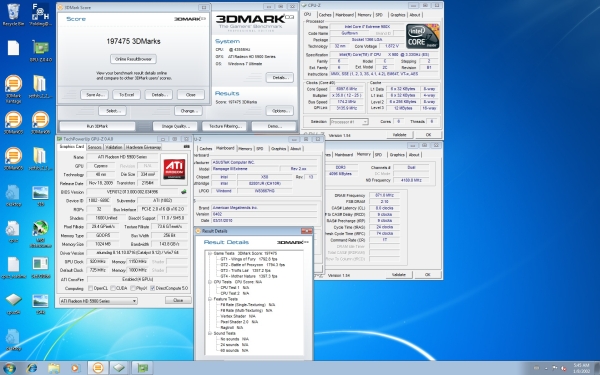This screenshot has height=375, width=600.
Task: Open the Mainboard tab in top CPU-Z window
Action: pyautogui.click(x=344, y=15)
